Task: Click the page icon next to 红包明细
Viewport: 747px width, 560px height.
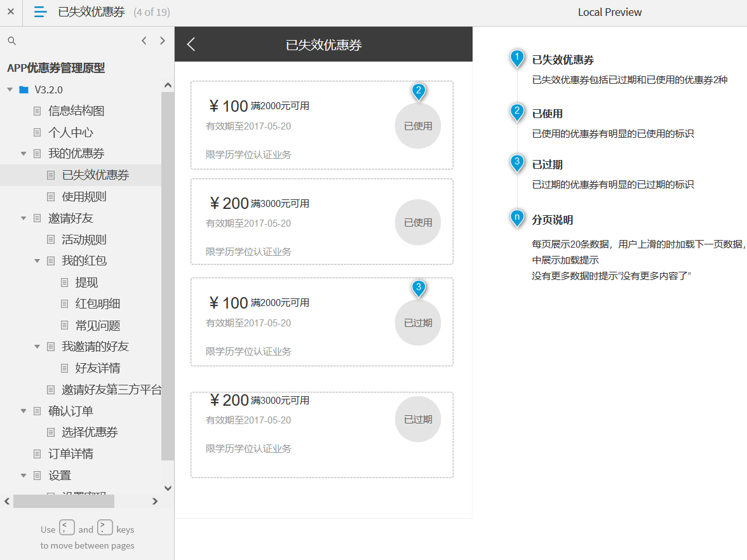Action: (x=65, y=303)
